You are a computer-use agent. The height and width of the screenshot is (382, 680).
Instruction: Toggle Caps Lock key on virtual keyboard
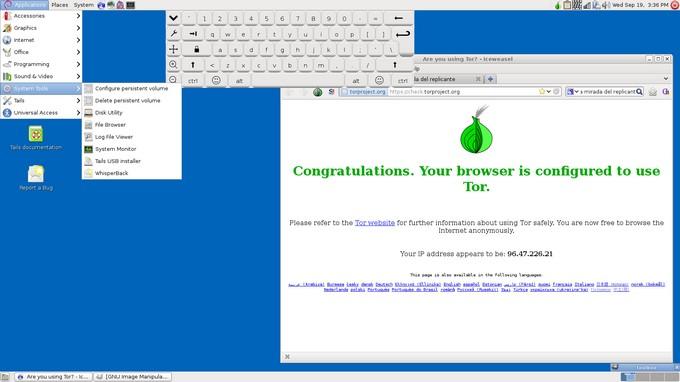tap(196, 49)
